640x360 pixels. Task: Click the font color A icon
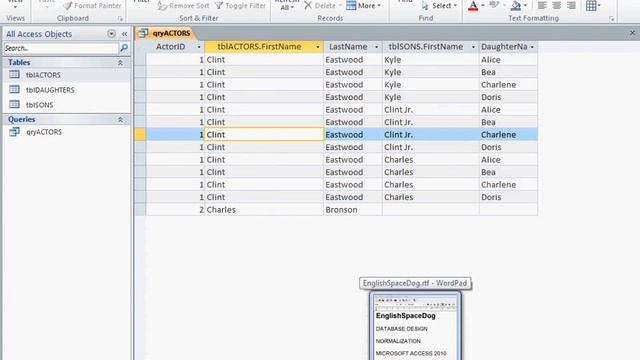473,6
